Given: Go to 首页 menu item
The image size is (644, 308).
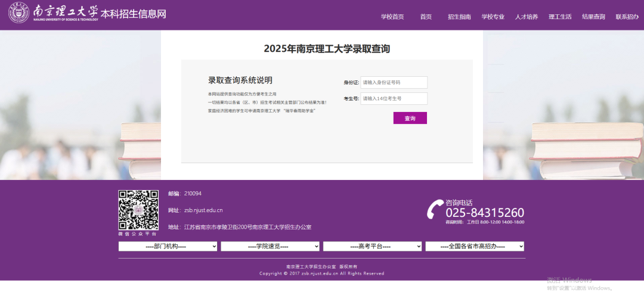Looking at the screenshot, I should [x=426, y=17].
